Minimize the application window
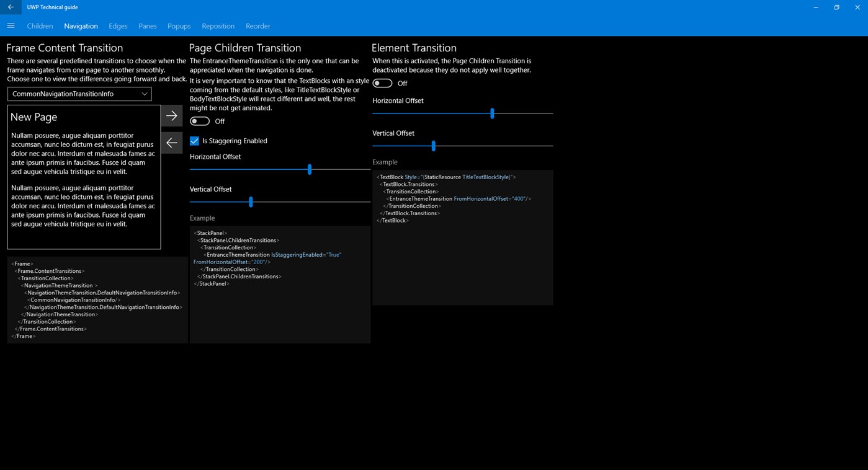The height and width of the screenshot is (470, 868). coord(815,7)
